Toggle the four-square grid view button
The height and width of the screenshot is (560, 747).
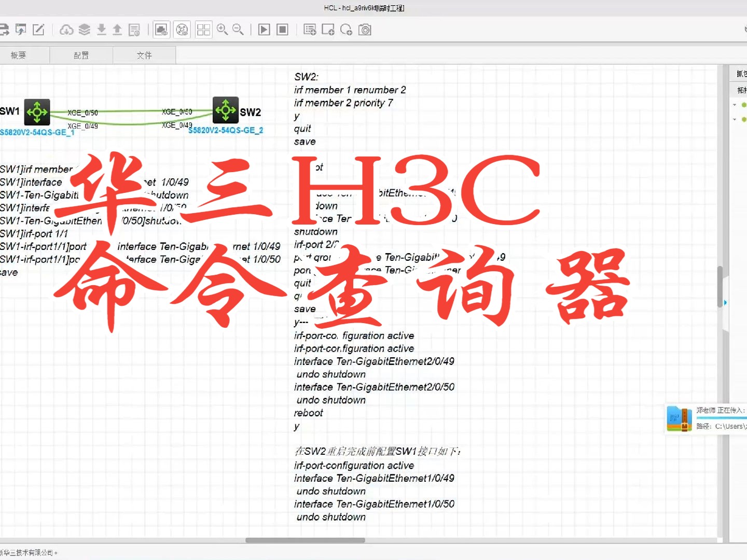pyautogui.click(x=203, y=30)
